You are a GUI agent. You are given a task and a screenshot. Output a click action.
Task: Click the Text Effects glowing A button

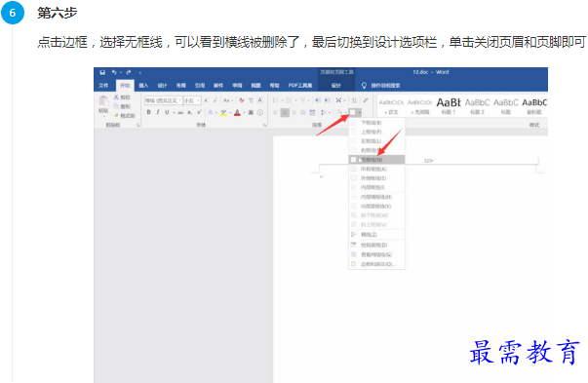[211, 112]
